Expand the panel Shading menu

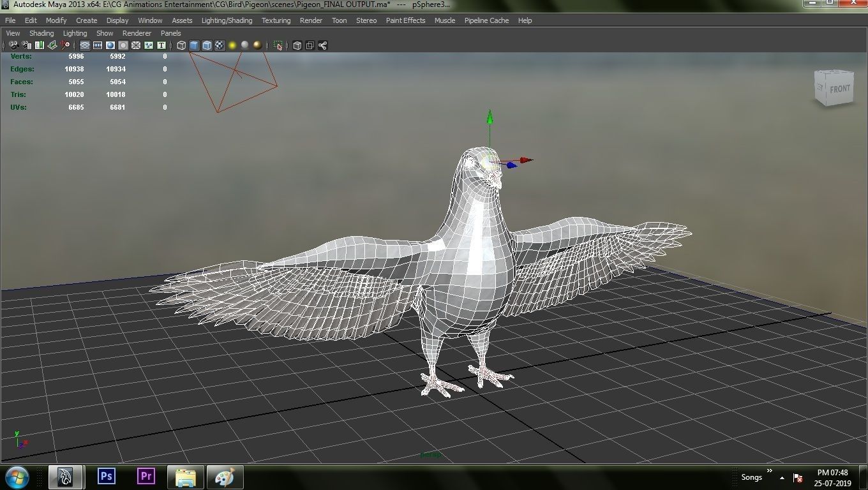41,33
